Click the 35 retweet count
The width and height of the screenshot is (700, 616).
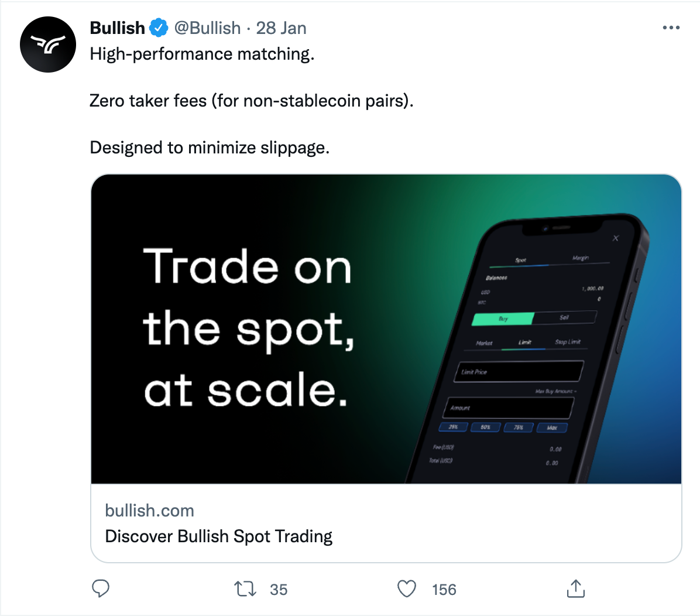coord(279,589)
